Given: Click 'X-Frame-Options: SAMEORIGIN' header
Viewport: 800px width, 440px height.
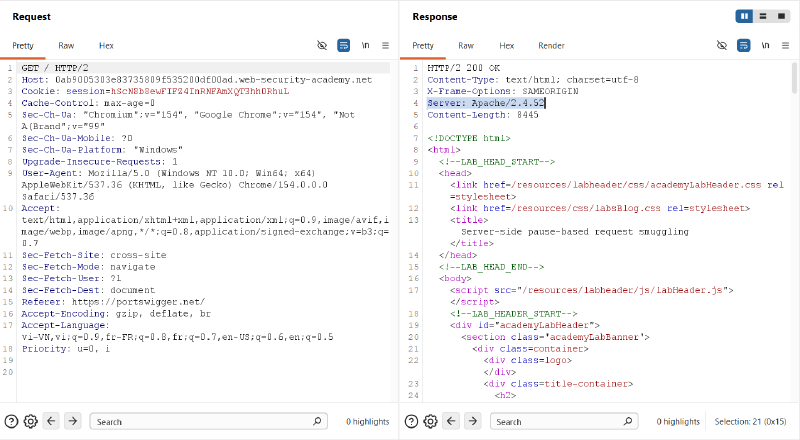Looking at the screenshot, I should tap(503, 91).
